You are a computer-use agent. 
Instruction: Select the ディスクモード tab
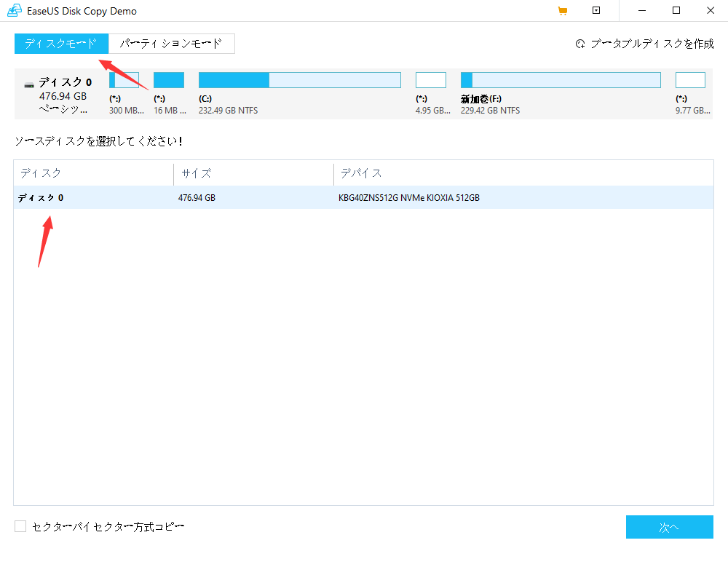point(60,43)
